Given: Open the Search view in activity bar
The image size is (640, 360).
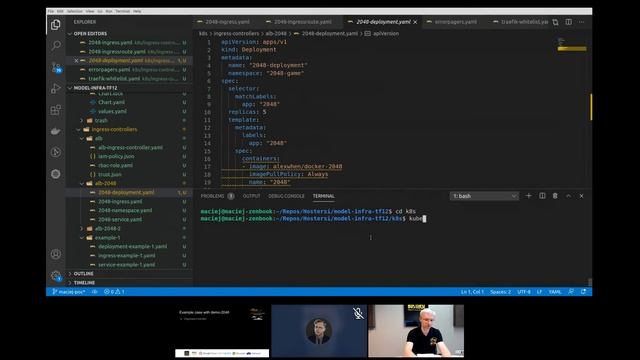Looking at the screenshot, I should click(56, 45).
